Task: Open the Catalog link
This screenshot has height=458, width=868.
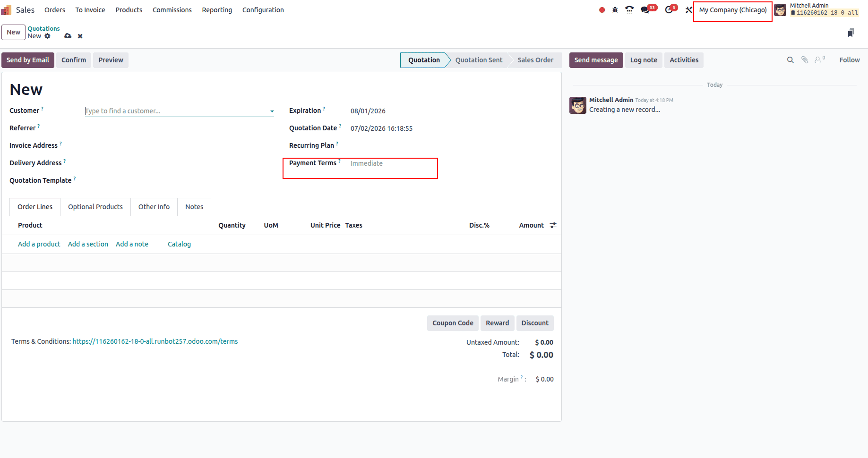Action: point(179,244)
